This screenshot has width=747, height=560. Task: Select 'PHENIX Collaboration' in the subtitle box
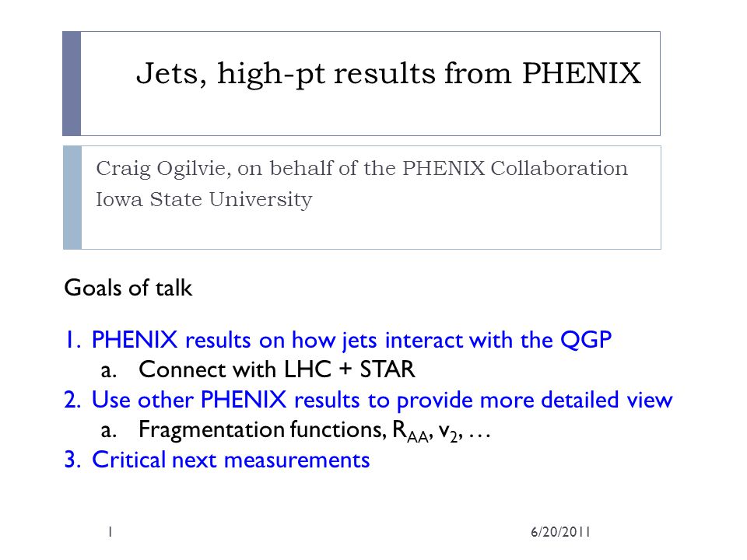515,168
